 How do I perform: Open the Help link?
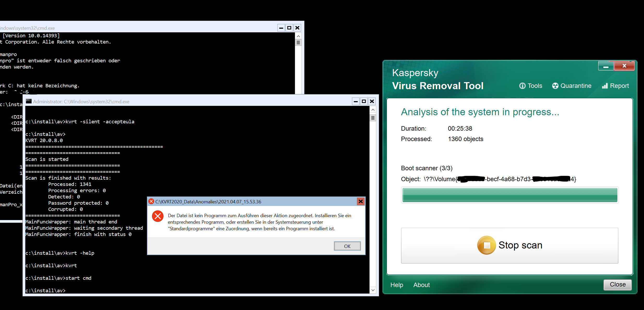(x=397, y=285)
